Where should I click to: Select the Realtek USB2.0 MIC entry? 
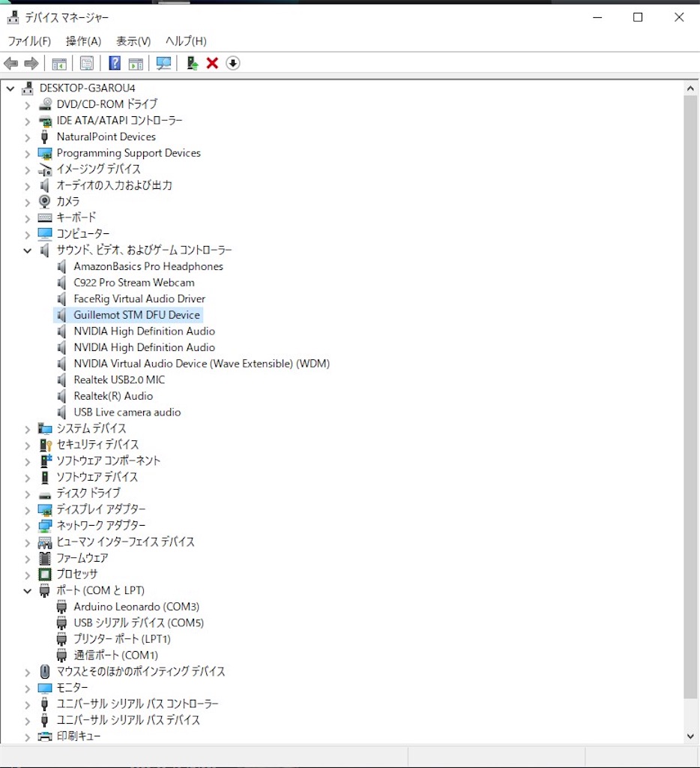(119, 379)
